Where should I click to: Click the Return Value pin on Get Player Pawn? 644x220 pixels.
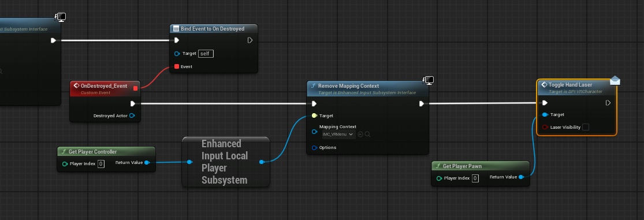pos(521,177)
